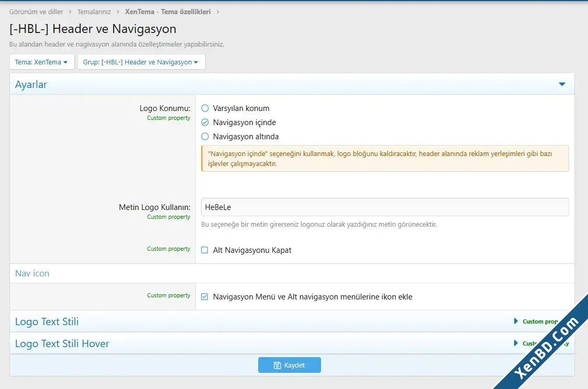Click Custom property beside Alt Navigasyonu Kapat
The width and height of the screenshot is (588, 389).
[169, 249]
